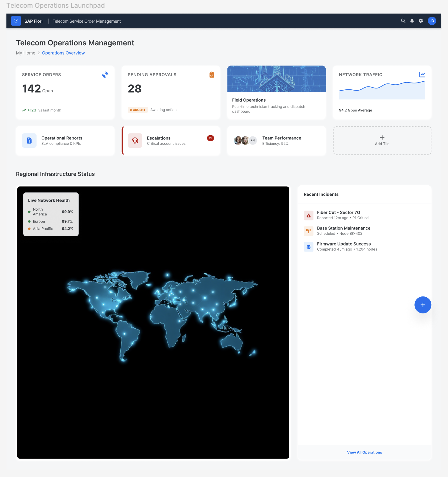The width and height of the screenshot is (448, 477).
Task: Select Asia Pacific 94.2% health row
Action: tap(51, 229)
